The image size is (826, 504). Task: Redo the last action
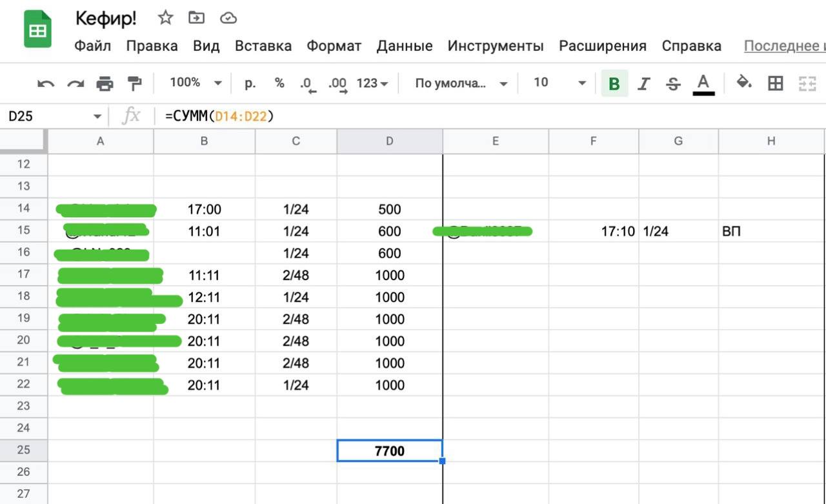click(76, 83)
